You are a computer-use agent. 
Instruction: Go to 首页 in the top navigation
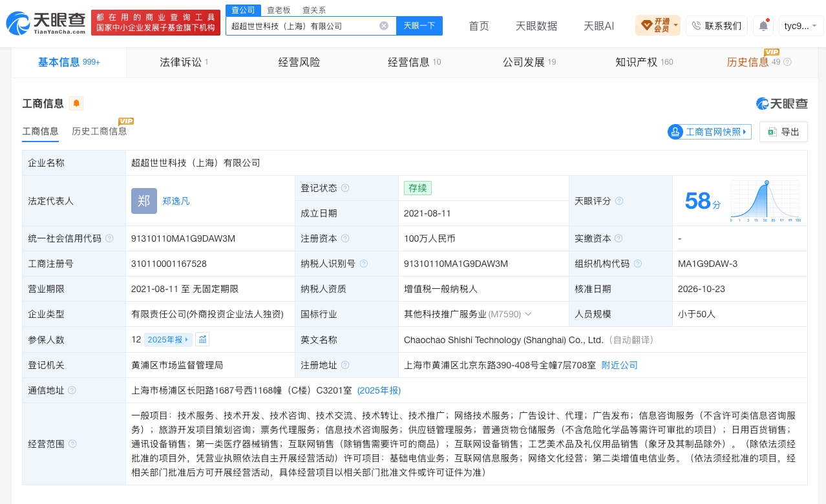(x=479, y=26)
